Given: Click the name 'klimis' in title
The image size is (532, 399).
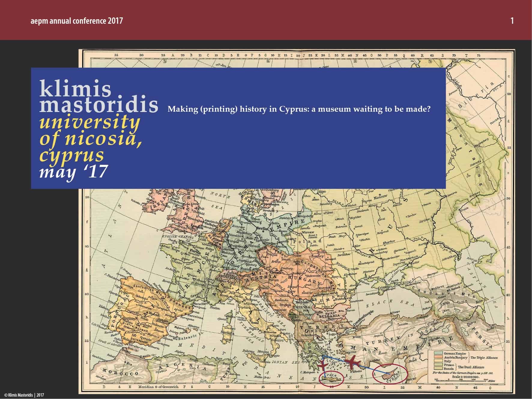Looking at the screenshot, I should pyautogui.click(x=75, y=88).
